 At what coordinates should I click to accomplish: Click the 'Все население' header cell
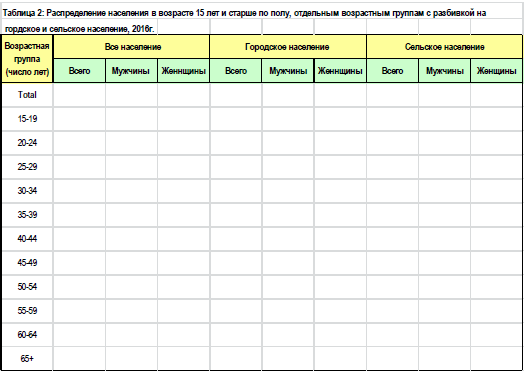pyautogui.click(x=131, y=47)
